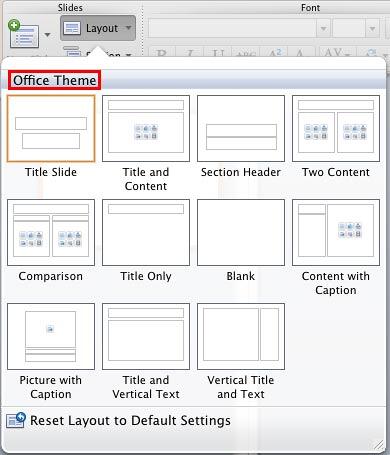Viewport: 390px width, 455px height.
Task: Click the Title and Vertical Text label
Action: pos(146,387)
